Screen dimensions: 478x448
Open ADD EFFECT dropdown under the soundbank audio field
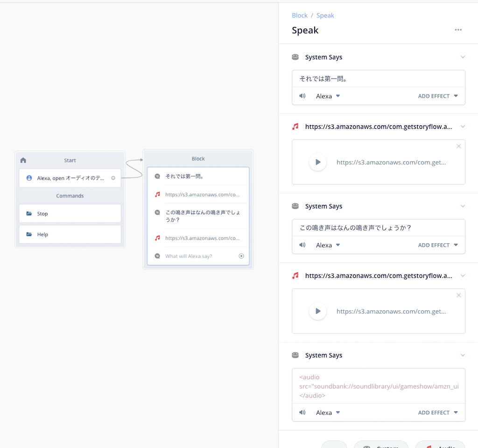click(438, 412)
